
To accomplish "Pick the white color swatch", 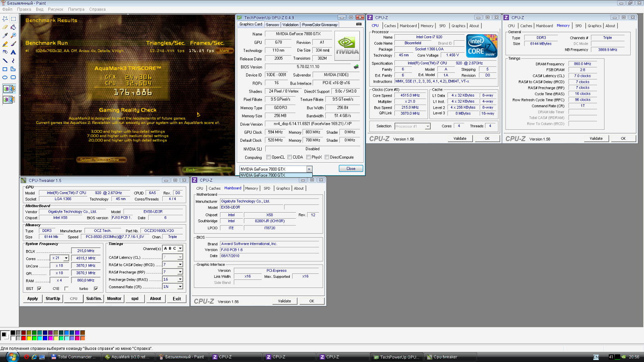I will (13, 338).
